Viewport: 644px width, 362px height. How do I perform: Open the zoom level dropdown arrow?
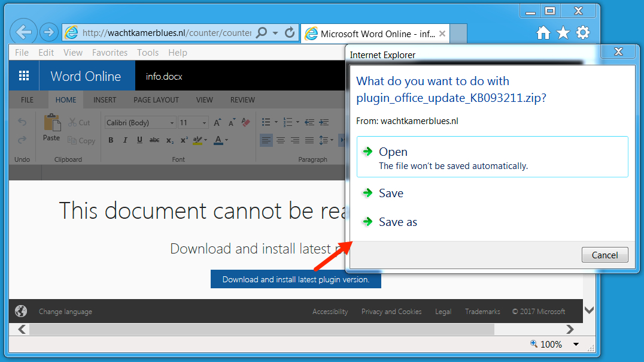(x=576, y=344)
